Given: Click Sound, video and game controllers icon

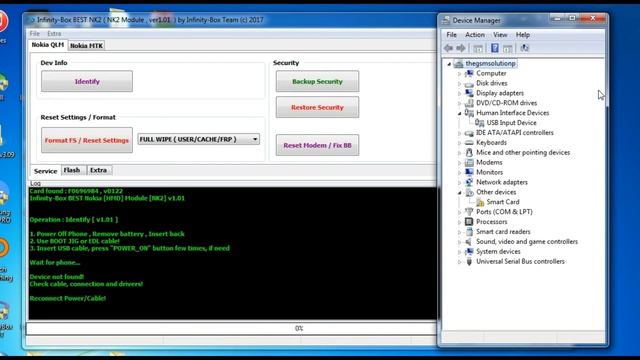Looking at the screenshot, I should [x=469, y=242].
